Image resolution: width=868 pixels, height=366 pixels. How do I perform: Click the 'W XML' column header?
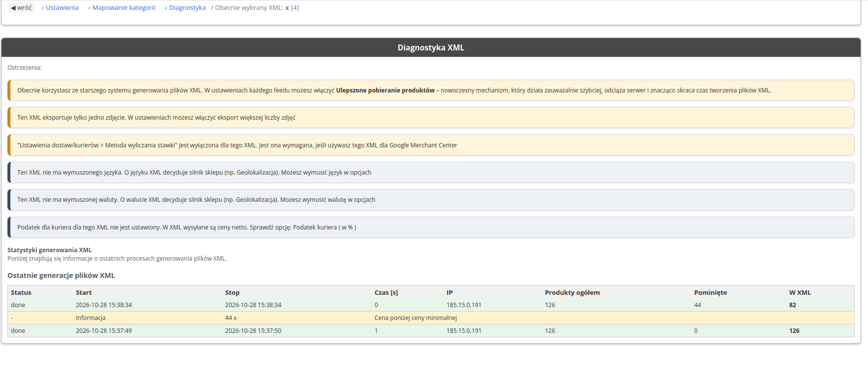coord(800,293)
